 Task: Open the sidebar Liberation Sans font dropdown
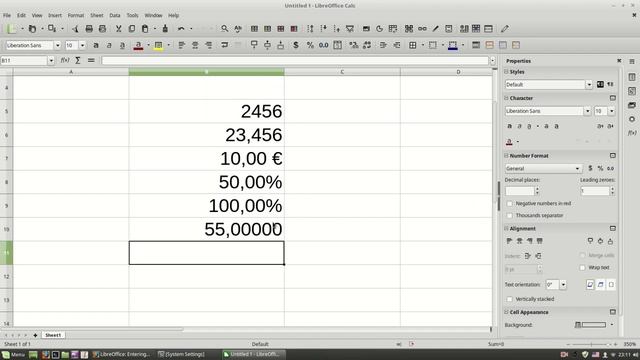[587, 111]
